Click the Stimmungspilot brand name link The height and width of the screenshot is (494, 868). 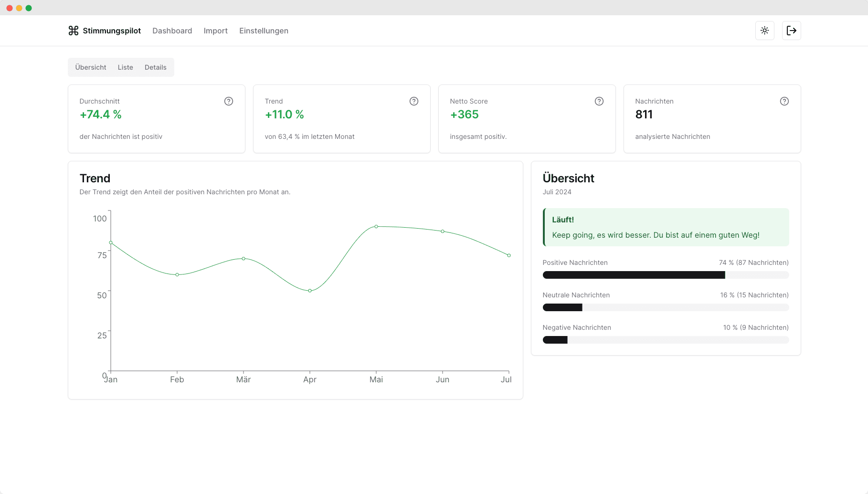click(x=112, y=31)
